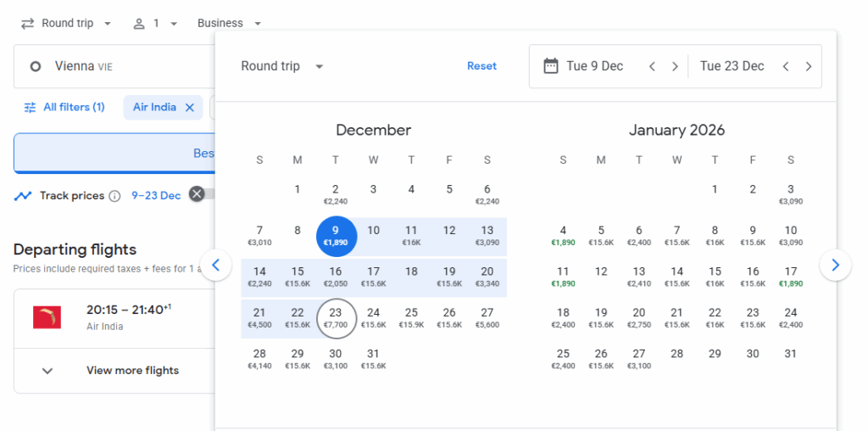Move return date one day later

(809, 66)
